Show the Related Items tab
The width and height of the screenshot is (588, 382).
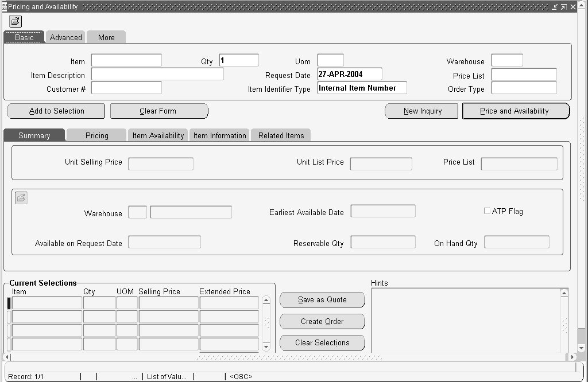[x=281, y=135]
